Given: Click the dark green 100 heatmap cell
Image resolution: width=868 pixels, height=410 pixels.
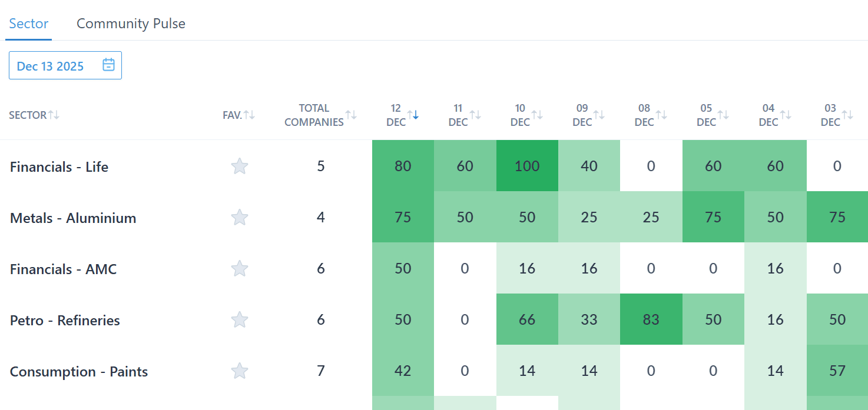Looking at the screenshot, I should pyautogui.click(x=526, y=166).
